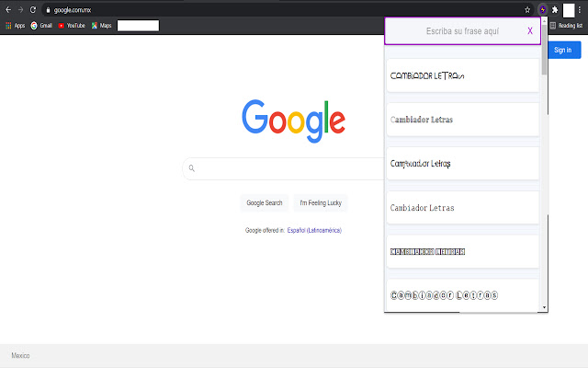The image size is (588, 368).
Task: Open the Gmail bookmark
Action: pos(41,26)
